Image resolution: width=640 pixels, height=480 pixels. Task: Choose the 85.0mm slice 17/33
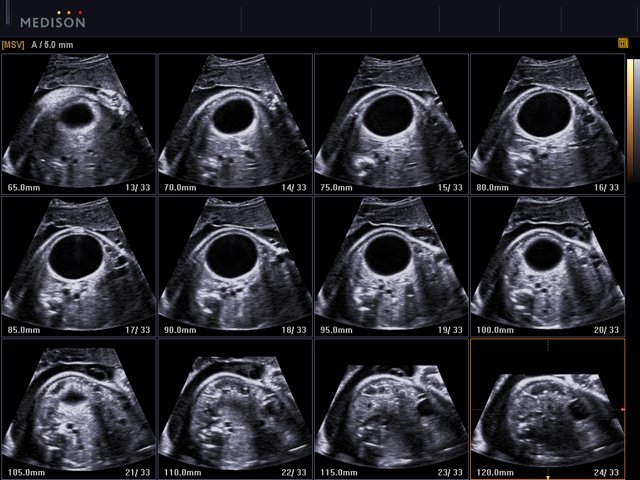coord(78,265)
